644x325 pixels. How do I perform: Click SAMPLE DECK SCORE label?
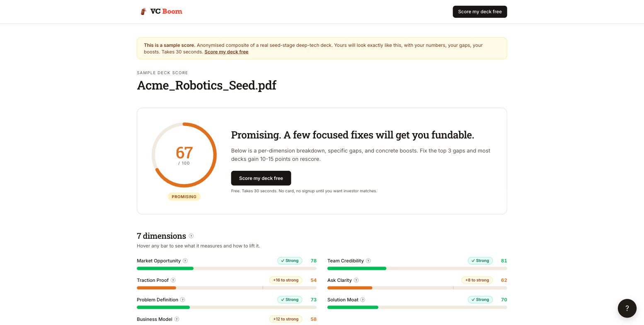coord(162,73)
